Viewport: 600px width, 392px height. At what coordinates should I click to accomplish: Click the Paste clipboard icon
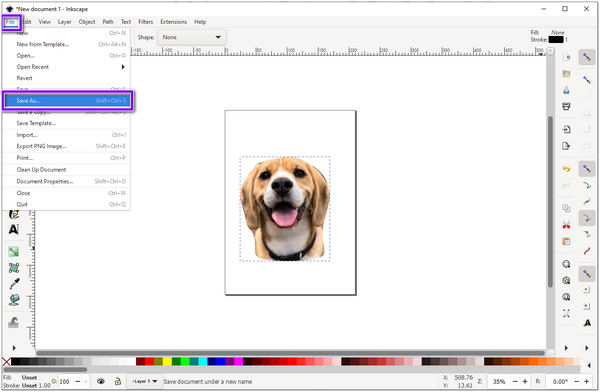coord(567,241)
